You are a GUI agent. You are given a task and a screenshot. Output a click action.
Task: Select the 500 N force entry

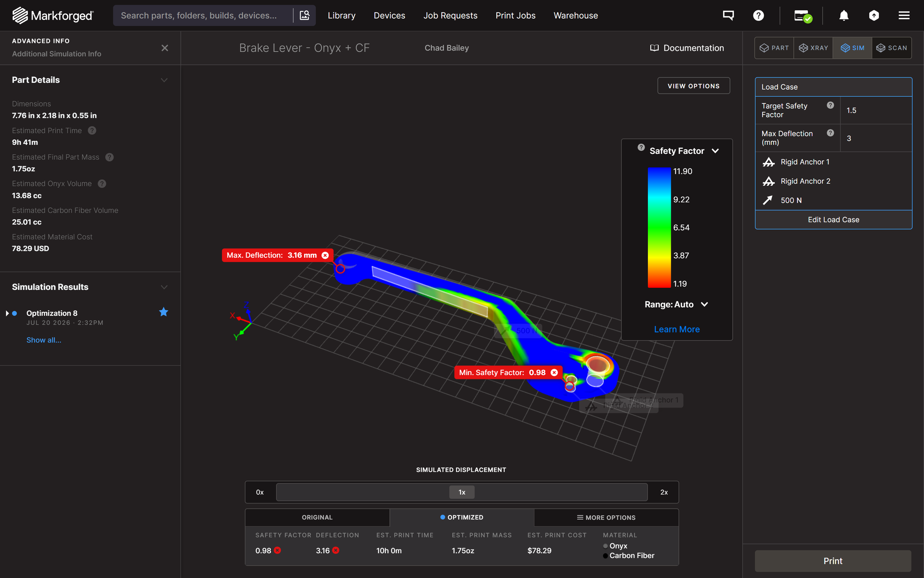click(x=833, y=200)
